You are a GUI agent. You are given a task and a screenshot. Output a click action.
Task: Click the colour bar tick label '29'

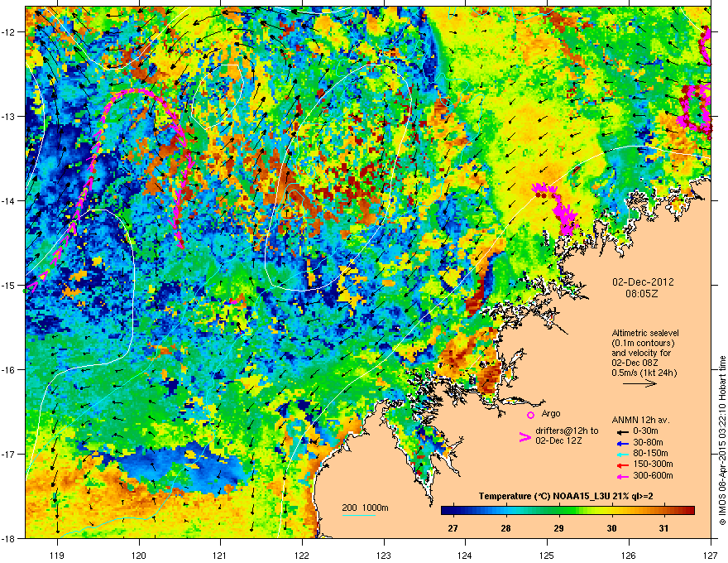pyautogui.click(x=558, y=528)
